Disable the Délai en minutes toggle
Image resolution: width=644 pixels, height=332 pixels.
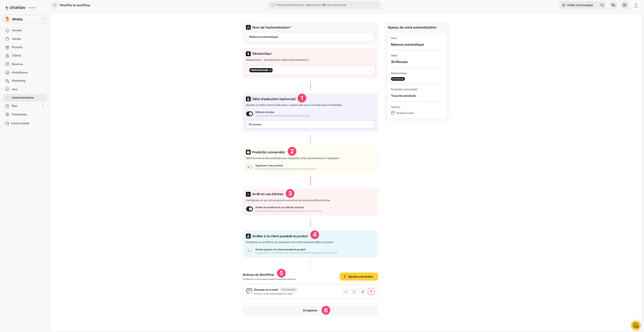(x=249, y=114)
